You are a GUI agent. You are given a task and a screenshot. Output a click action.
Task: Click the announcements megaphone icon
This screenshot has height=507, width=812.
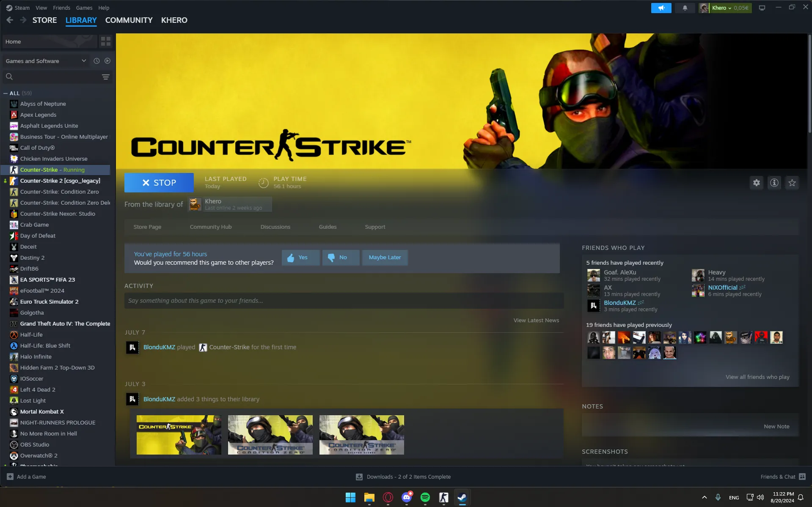click(661, 8)
